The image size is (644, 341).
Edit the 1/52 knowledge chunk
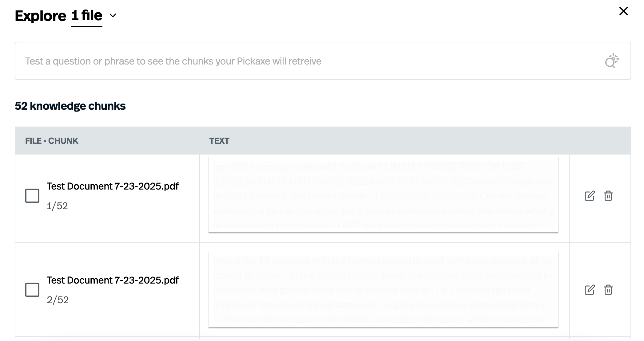(589, 196)
